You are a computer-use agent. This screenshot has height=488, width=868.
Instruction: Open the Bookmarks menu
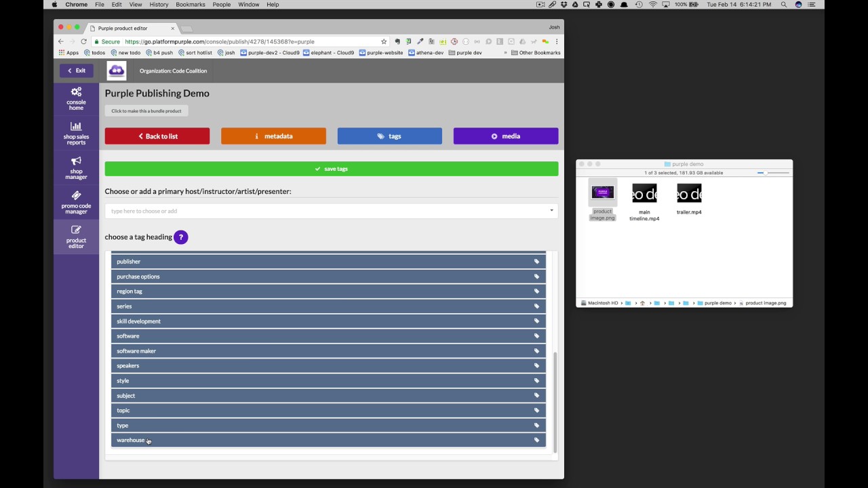pos(190,4)
